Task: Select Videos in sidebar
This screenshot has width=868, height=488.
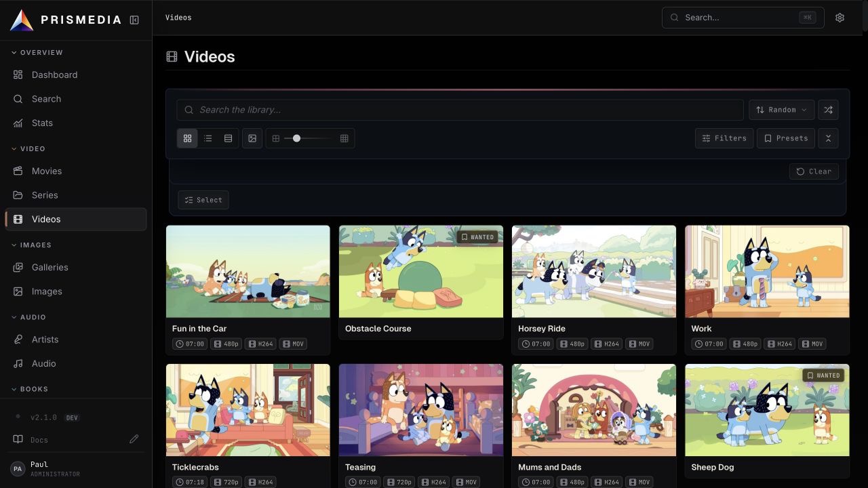Action: 76,219
